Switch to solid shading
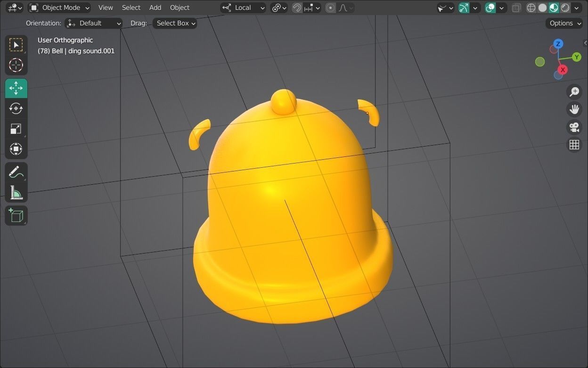The height and width of the screenshot is (368, 588). coord(543,8)
